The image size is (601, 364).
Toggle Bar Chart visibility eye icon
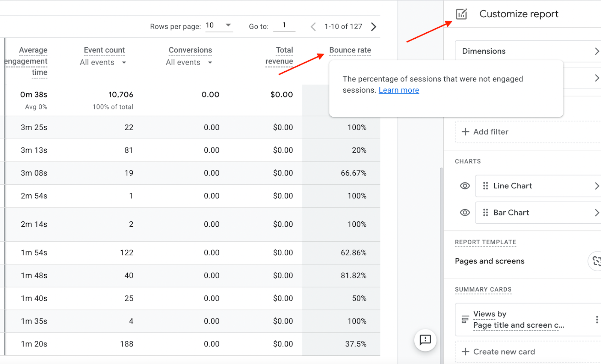465,213
